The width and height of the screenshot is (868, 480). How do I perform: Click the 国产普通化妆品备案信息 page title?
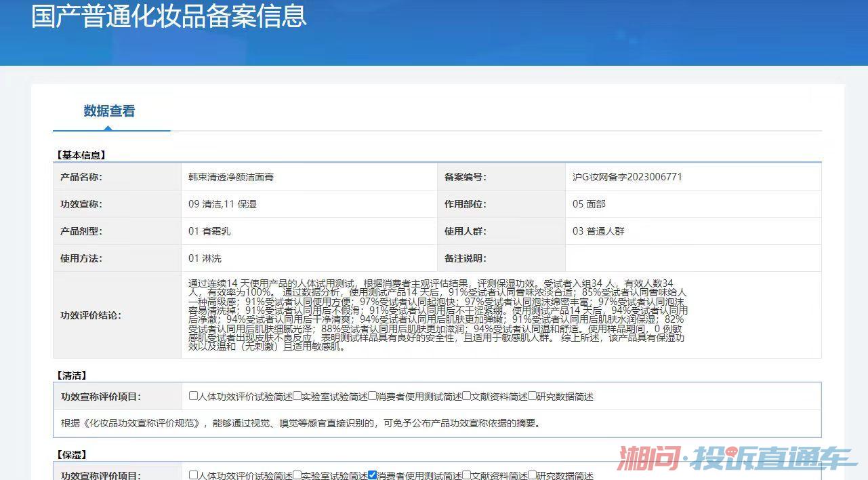point(169,16)
